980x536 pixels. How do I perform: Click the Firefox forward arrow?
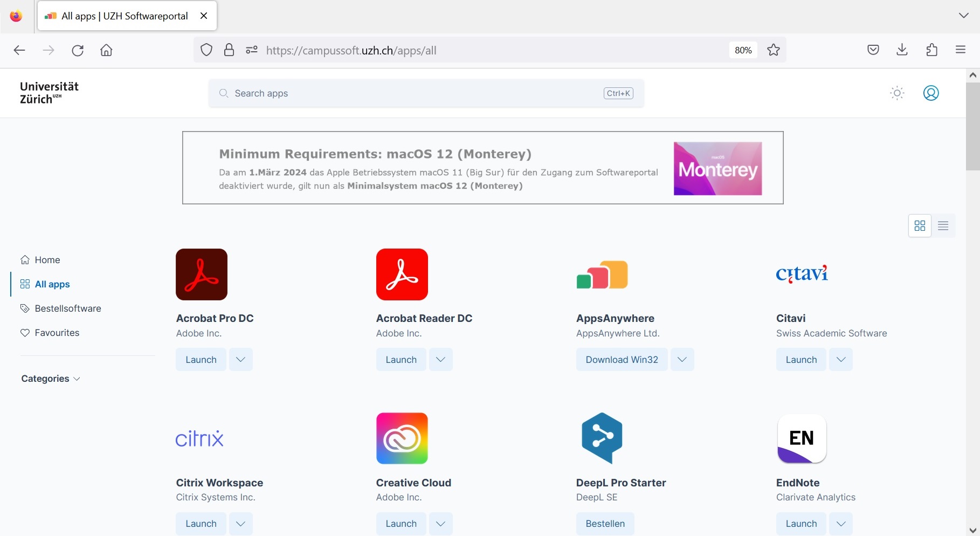49,50
